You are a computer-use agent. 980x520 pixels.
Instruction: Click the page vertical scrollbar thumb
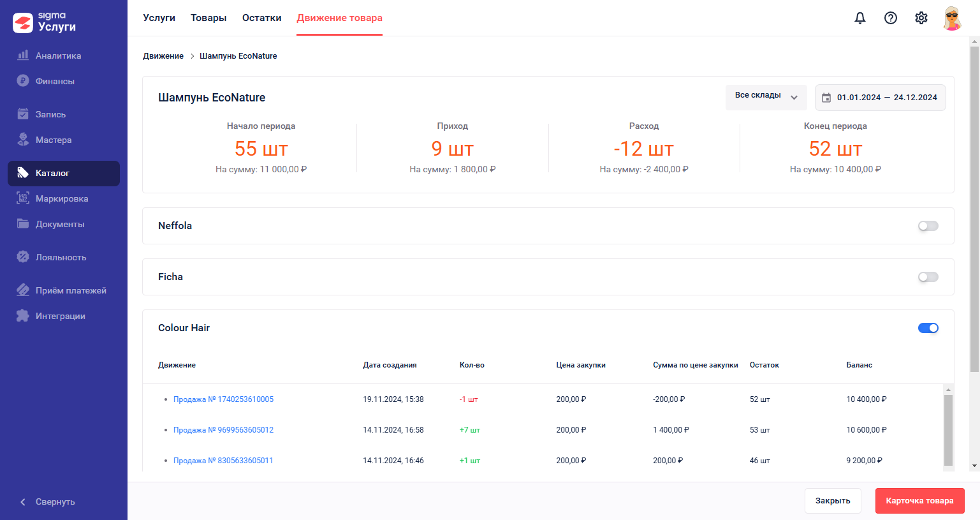coord(974,209)
